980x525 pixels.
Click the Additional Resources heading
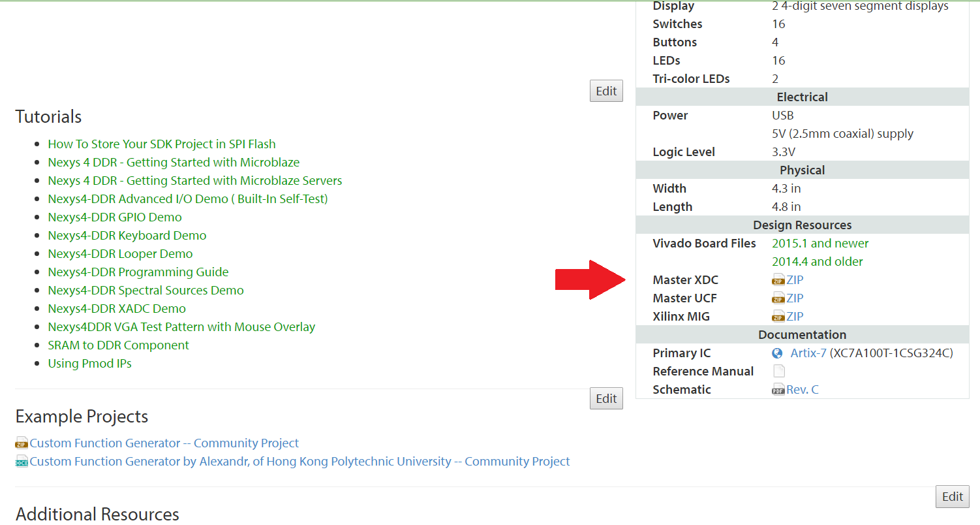[98, 515]
